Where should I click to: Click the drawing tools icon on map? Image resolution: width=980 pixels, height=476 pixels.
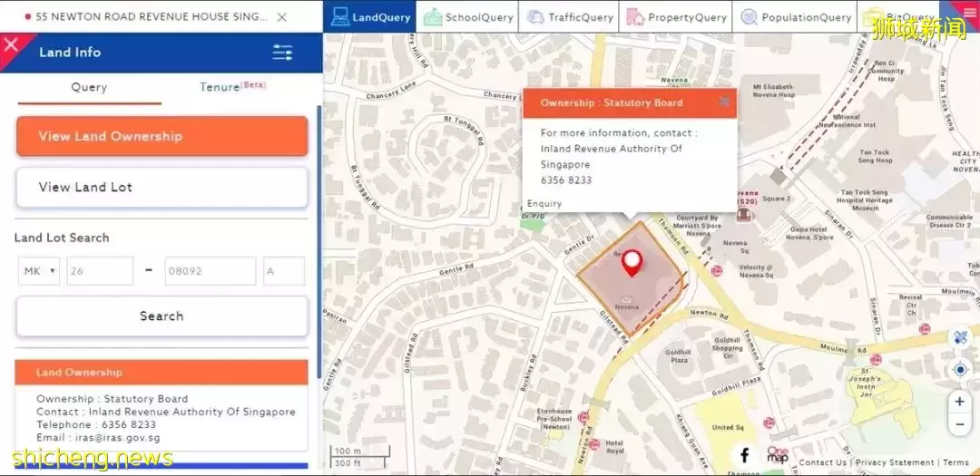pos(960,337)
